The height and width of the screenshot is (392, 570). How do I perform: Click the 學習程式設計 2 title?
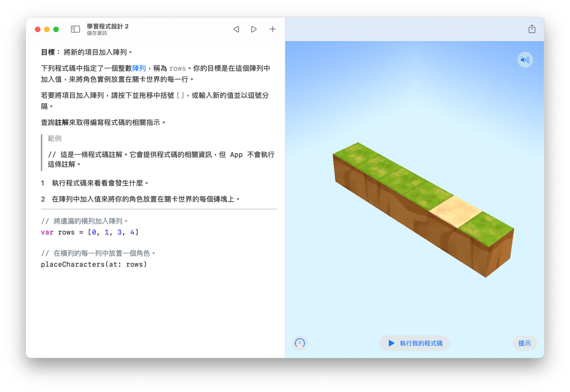click(108, 27)
